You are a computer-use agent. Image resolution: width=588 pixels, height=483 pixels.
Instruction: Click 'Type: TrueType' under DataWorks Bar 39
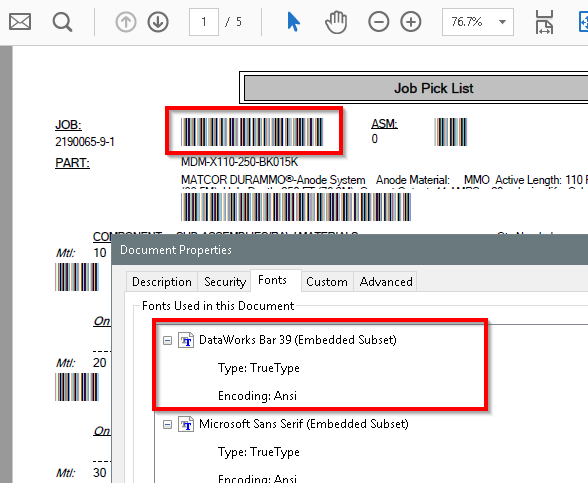[x=259, y=368]
